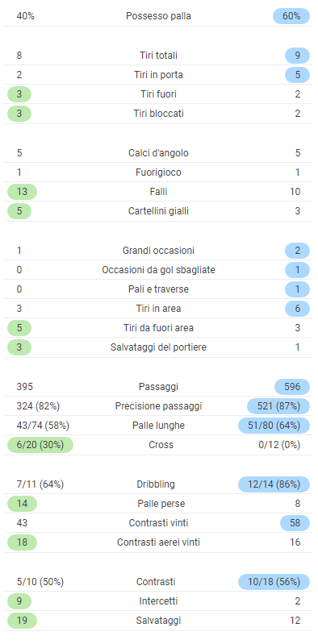Click the Calci d'angolo statistic label
This screenshot has height=644, width=318.
(x=158, y=153)
